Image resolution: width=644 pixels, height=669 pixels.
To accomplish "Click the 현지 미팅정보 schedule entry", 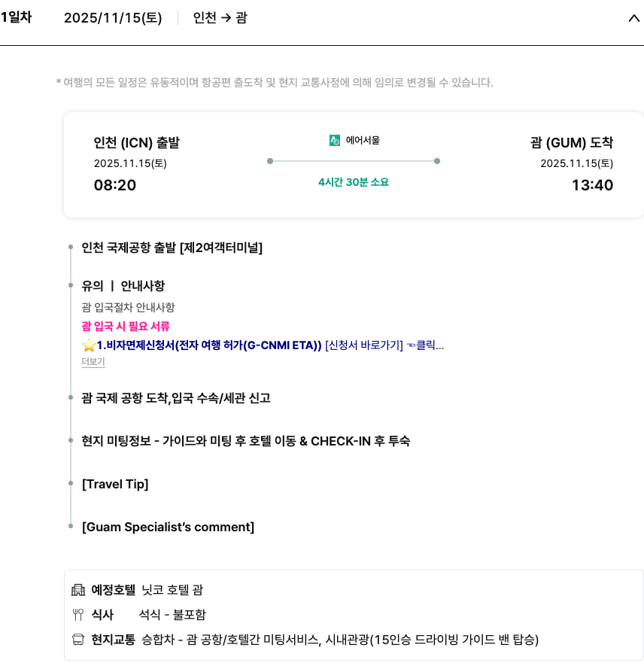I will coord(245,441).
